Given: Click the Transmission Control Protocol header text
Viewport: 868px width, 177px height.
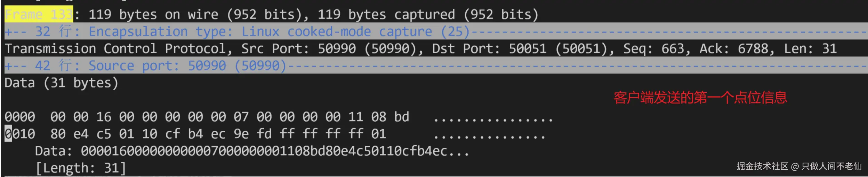Looking at the screenshot, I should tap(118, 49).
